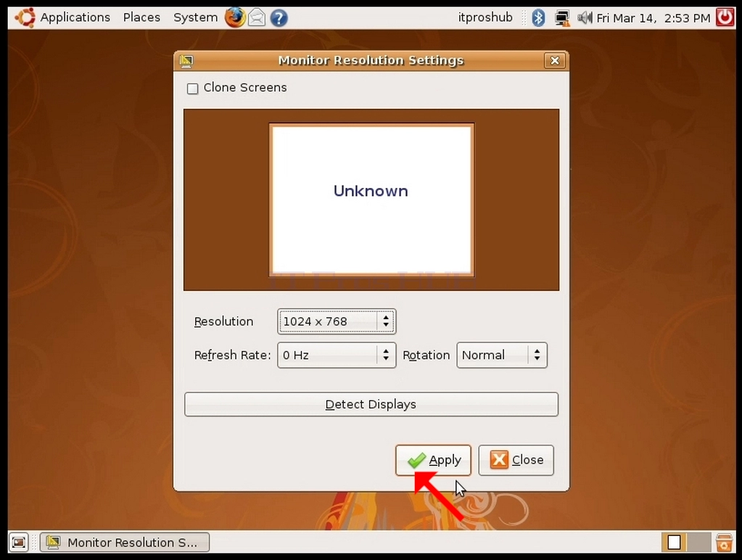Screen dimensions: 742x560
Task: Click the Apply button
Action: [x=433, y=460]
